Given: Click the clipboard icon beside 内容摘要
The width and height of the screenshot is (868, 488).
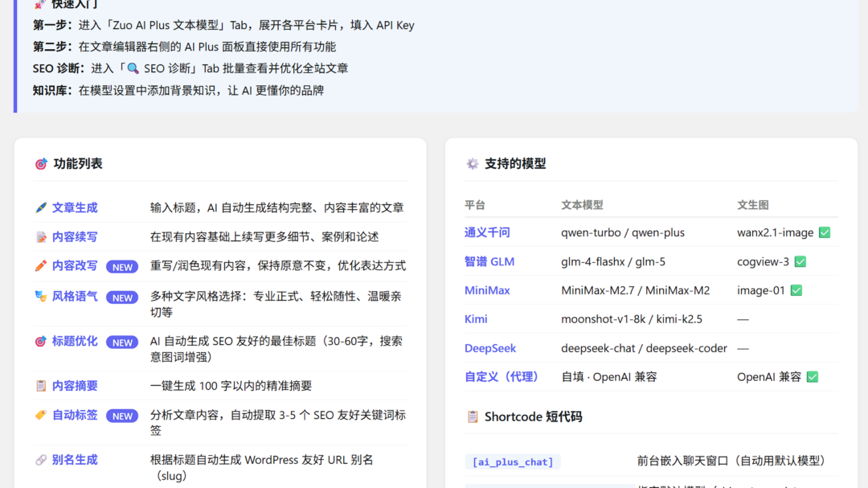Looking at the screenshot, I should click(x=41, y=386).
